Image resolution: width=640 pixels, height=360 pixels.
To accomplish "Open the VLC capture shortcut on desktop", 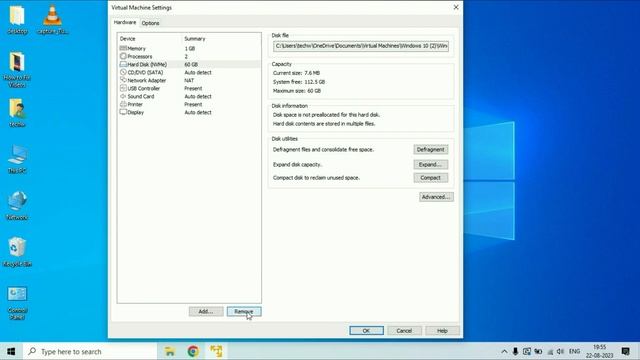I will (x=52, y=20).
